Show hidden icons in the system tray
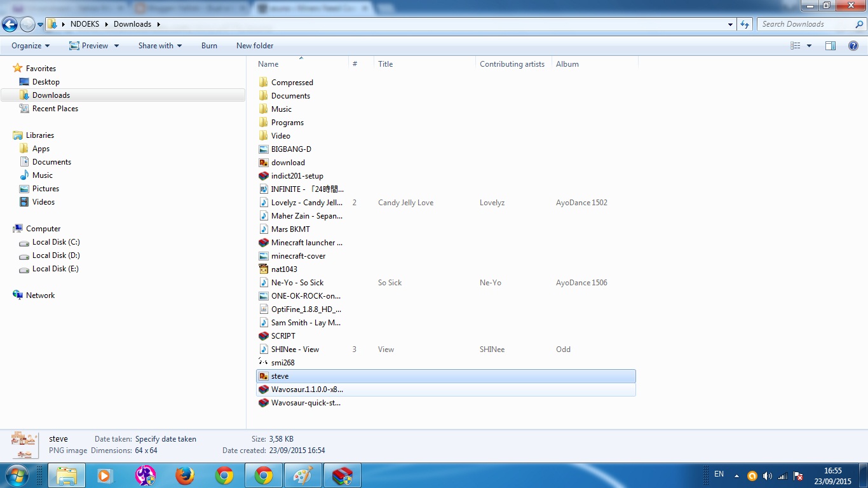Screen dimensions: 868x488 pos(735,475)
